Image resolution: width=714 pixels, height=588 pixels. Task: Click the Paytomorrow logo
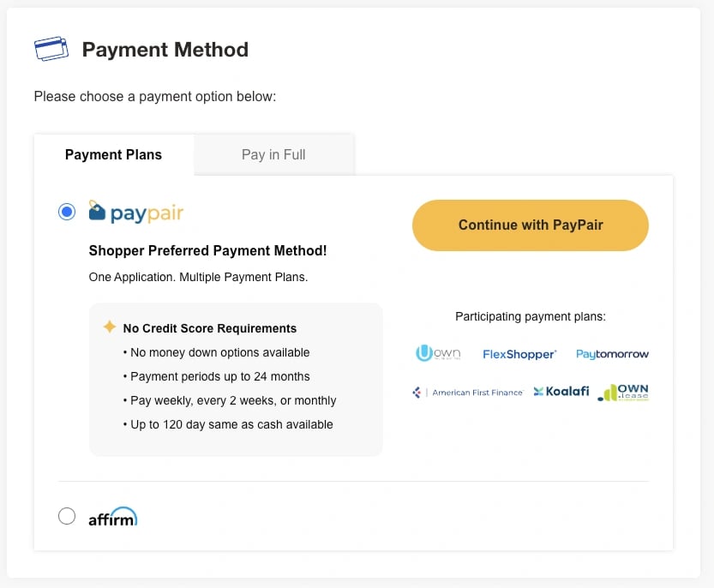[612, 354]
